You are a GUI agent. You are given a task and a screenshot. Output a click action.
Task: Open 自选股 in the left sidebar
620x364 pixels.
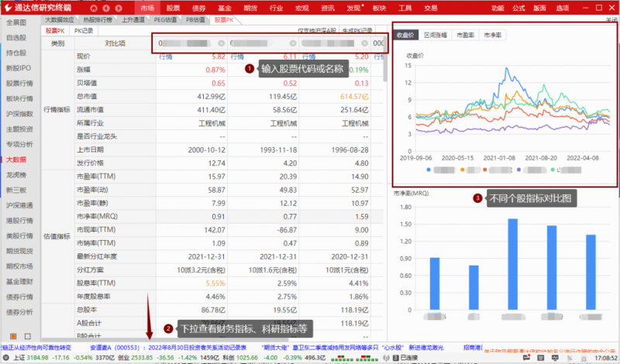tap(16, 37)
